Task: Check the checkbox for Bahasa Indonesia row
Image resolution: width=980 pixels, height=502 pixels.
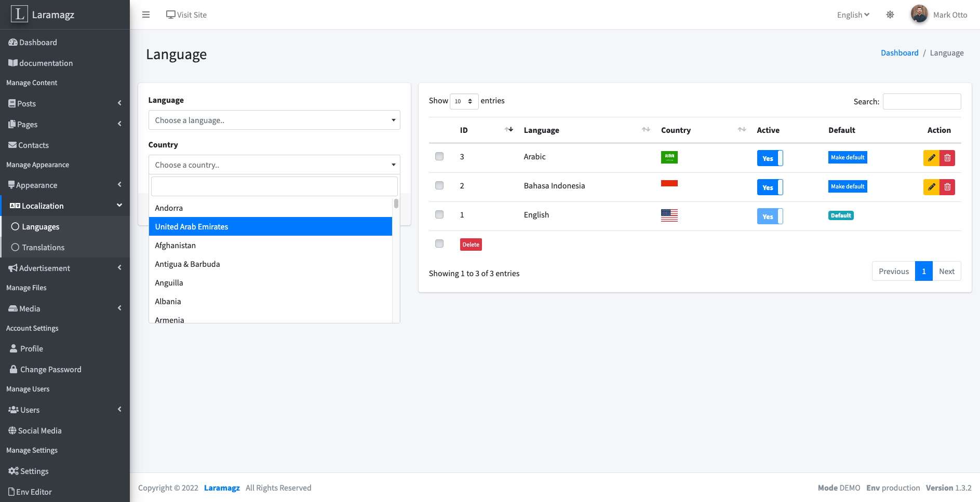Action: 439,185
